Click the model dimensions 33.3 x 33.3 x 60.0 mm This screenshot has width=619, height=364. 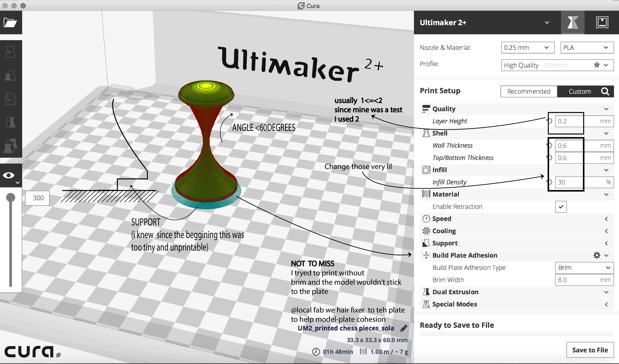click(x=377, y=340)
